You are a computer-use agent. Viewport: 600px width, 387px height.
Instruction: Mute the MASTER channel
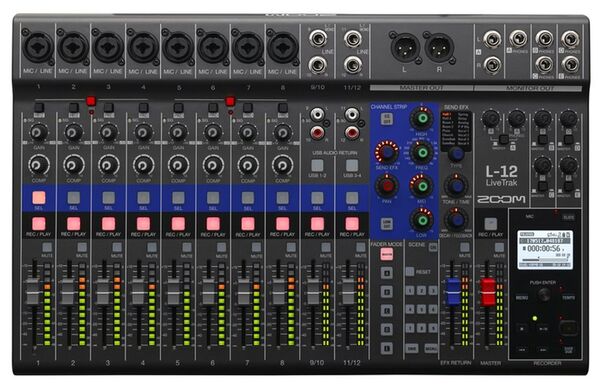point(499,247)
